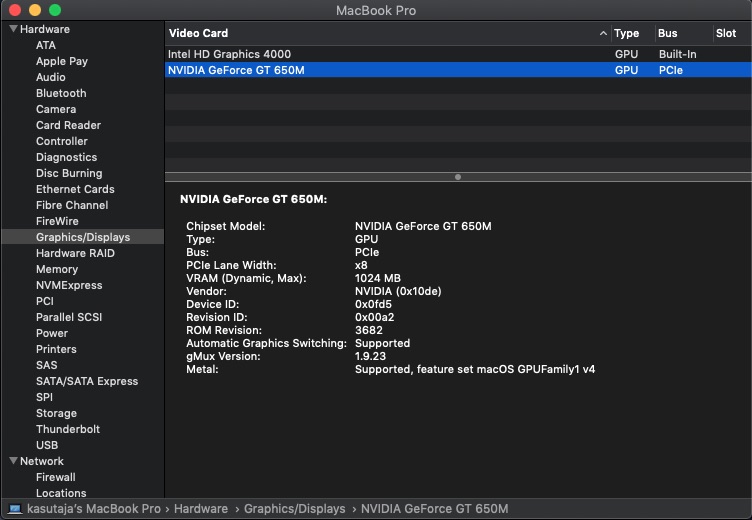The height and width of the screenshot is (520, 752).
Task: Click the PCIe Lane Width value x8
Action: pos(361,265)
